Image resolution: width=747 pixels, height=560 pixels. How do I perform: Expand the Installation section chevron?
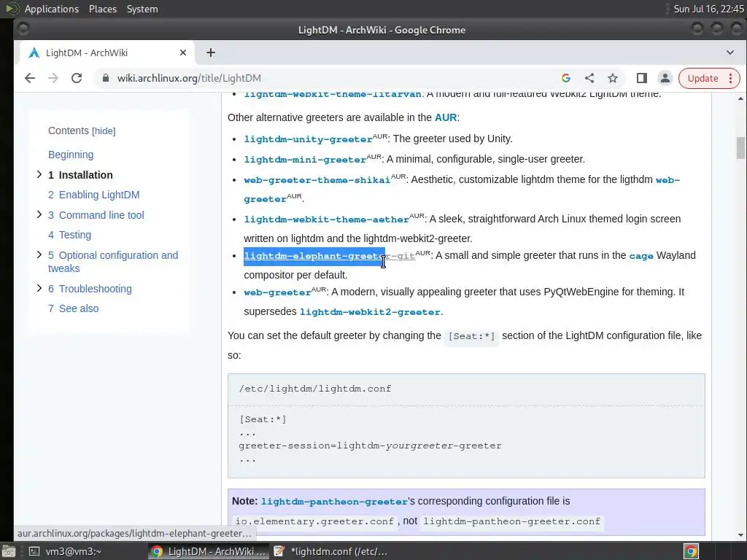click(39, 175)
